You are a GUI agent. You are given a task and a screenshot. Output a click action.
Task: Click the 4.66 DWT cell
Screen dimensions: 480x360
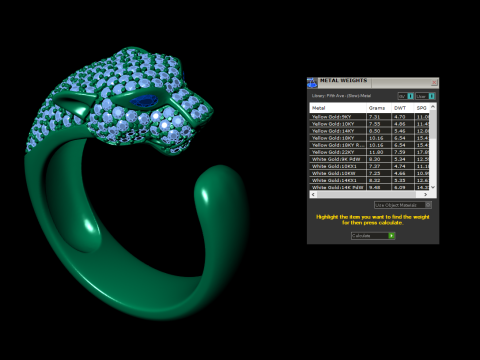point(403,173)
